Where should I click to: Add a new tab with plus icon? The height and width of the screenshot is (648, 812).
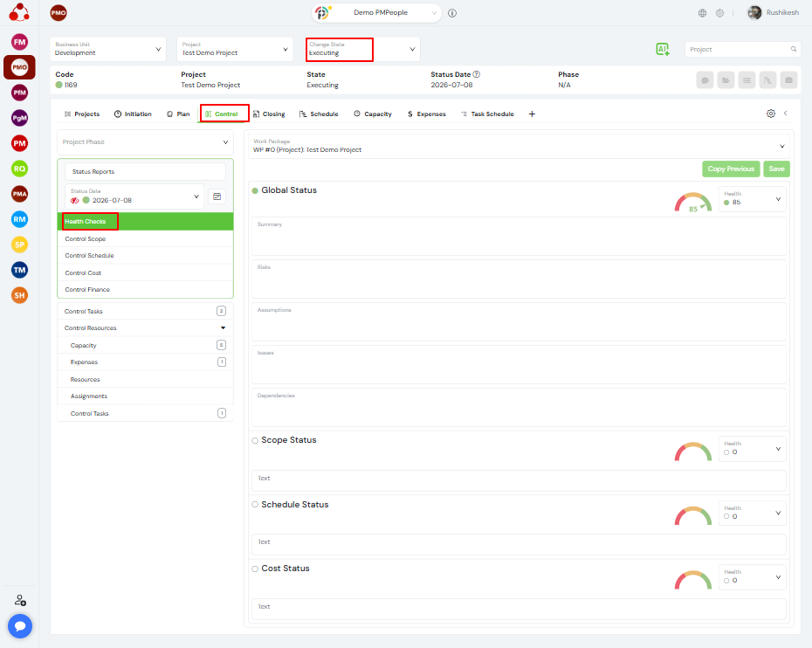[532, 114]
